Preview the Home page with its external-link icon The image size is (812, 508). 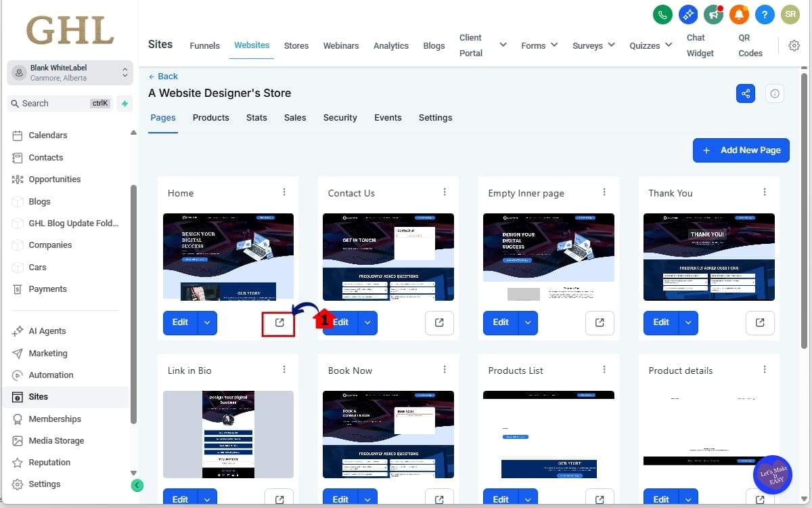(x=278, y=323)
